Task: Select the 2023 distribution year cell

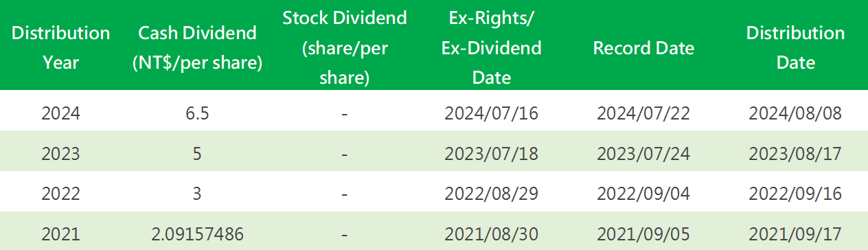Action: [60, 154]
